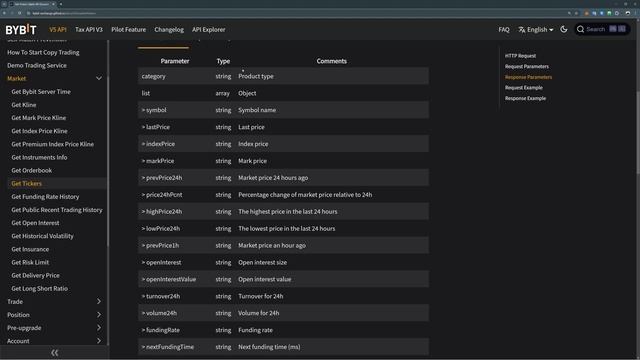
Task: Open the English language dropdown
Action: click(536, 29)
